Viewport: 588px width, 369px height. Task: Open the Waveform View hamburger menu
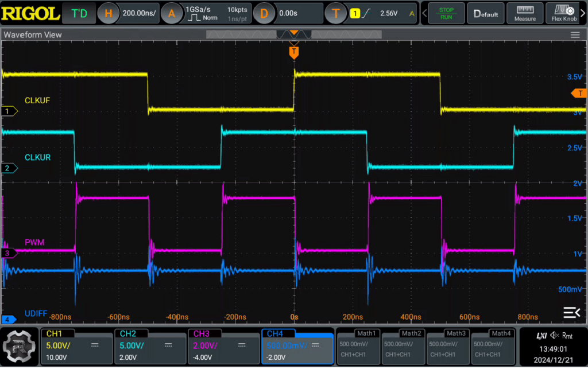point(575,35)
